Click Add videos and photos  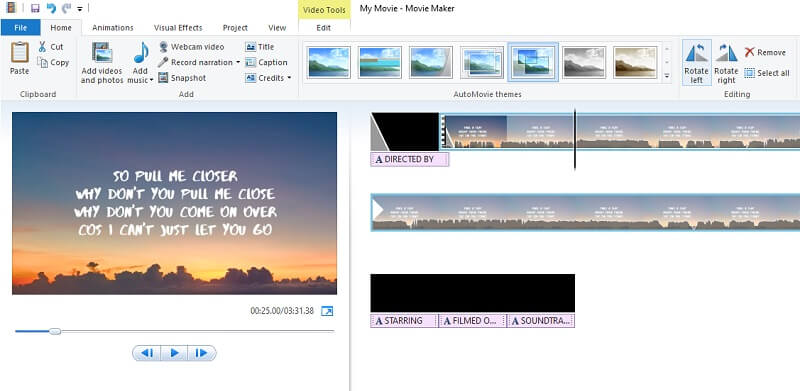click(x=102, y=62)
